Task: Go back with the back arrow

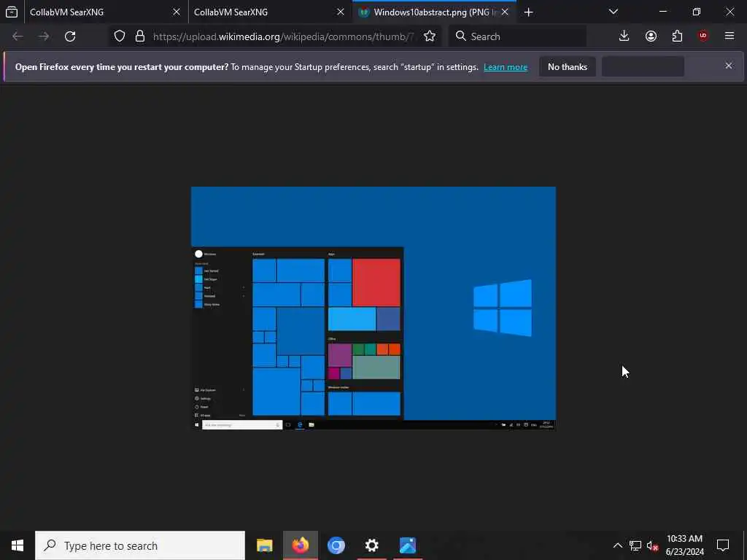Action: tap(18, 36)
